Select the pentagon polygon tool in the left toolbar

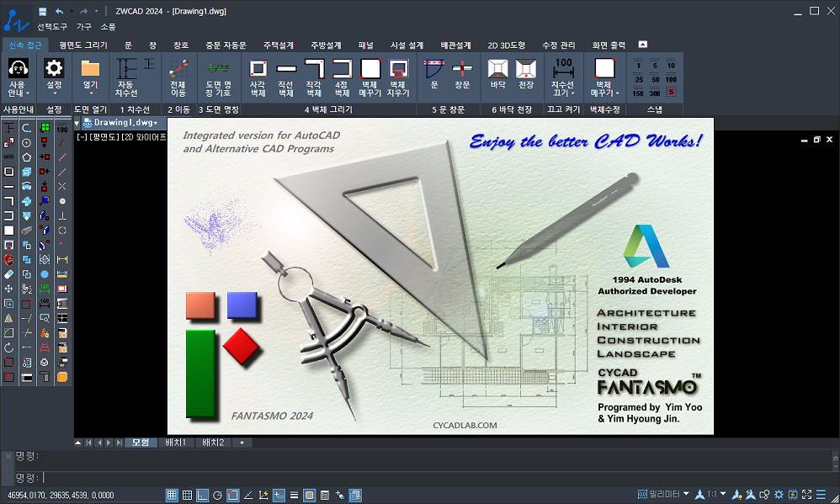(x=26, y=157)
